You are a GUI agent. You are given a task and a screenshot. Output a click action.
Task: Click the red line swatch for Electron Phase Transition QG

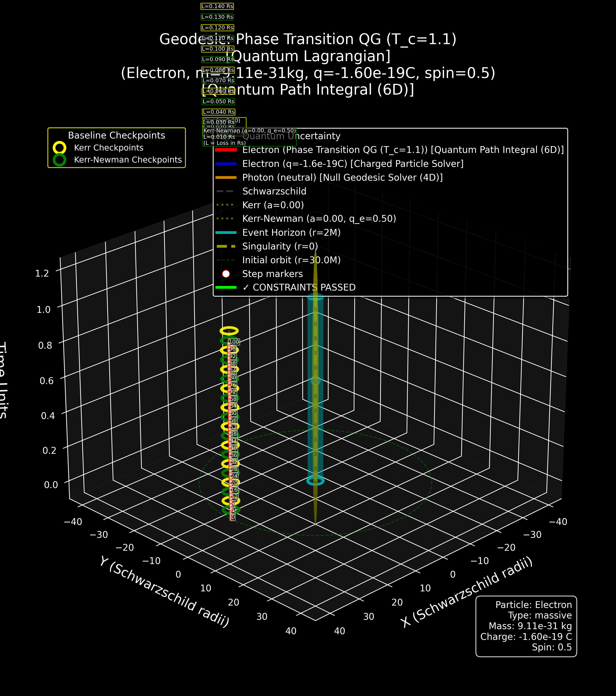click(x=226, y=150)
